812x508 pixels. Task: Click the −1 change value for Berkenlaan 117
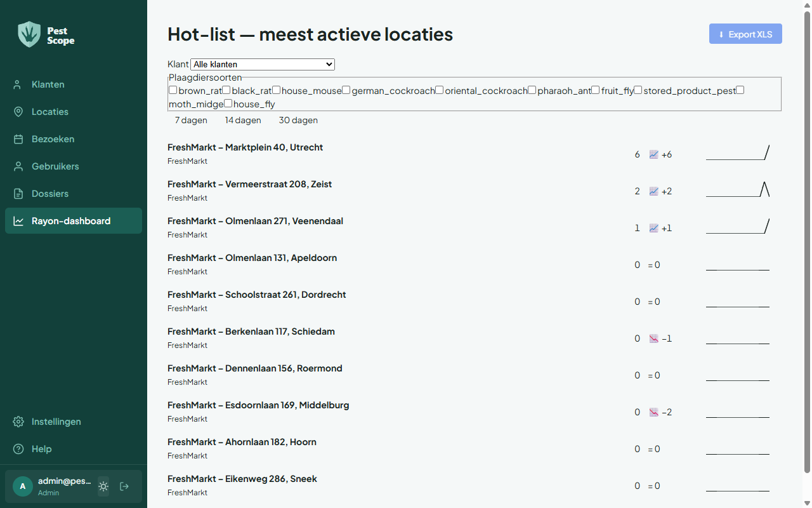click(x=667, y=338)
